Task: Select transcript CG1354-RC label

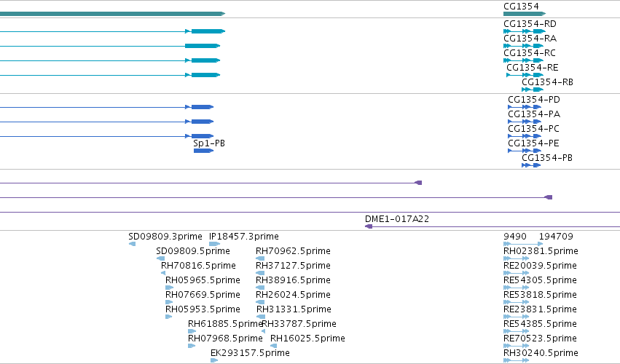Action: pyautogui.click(x=530, y=53)
